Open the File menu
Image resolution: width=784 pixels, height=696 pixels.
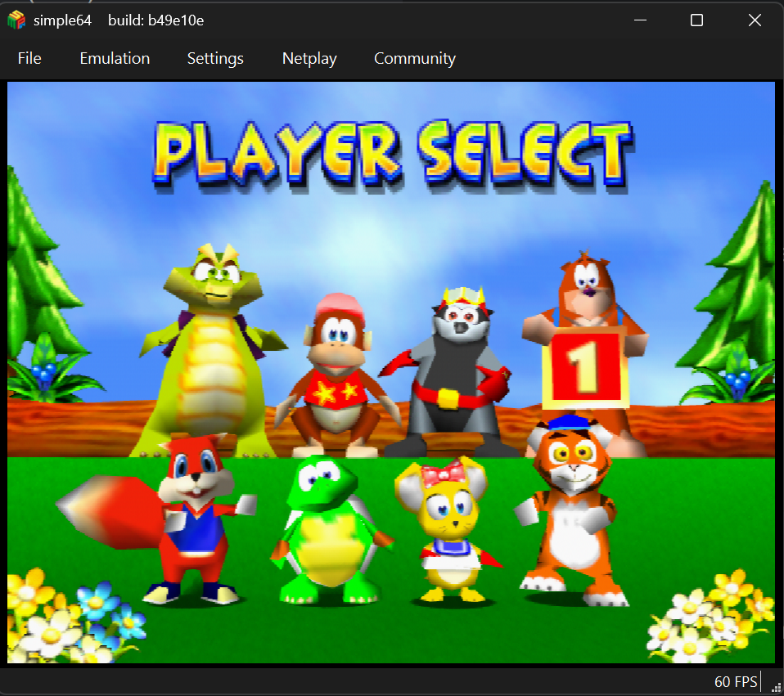pyautogui.click(x=29, y=58)
